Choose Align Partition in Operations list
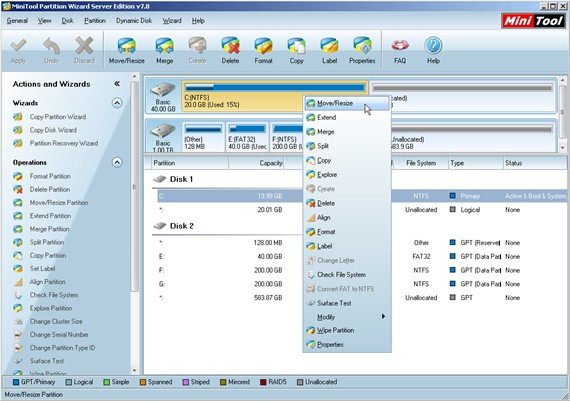The image size is (570, 401). 48,282
